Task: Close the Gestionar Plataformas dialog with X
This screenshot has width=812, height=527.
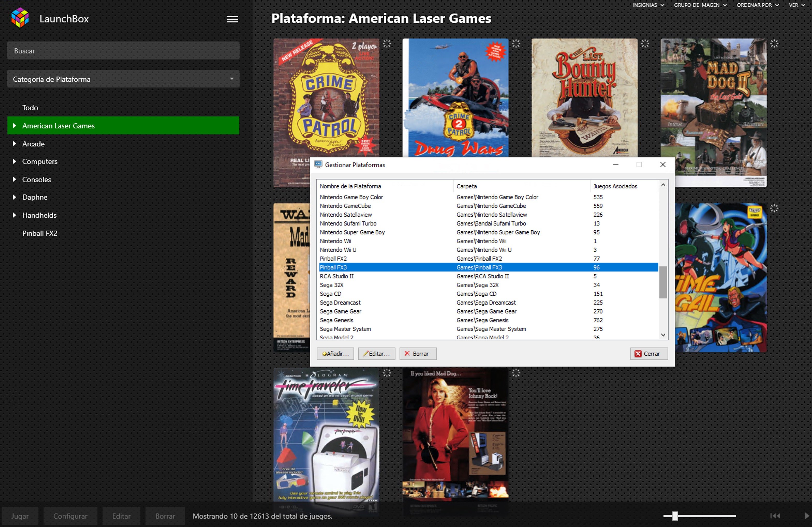Action: coord(663,165)
